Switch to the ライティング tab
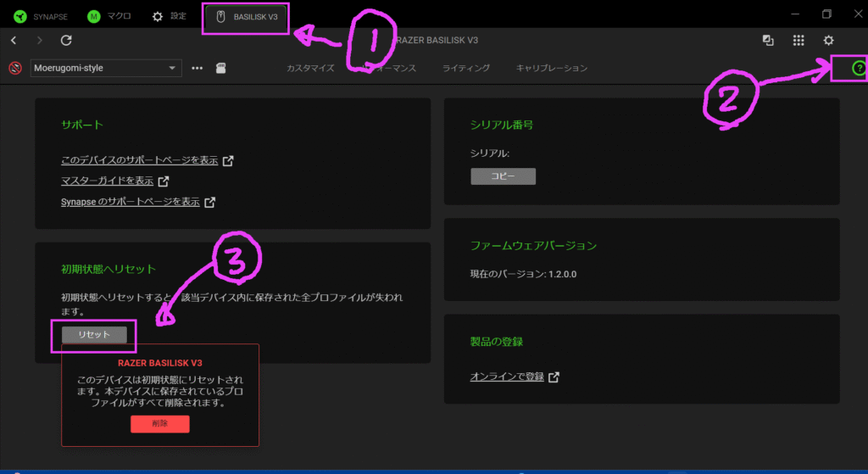Screen dimensions: 868x474 coord(466,68)
